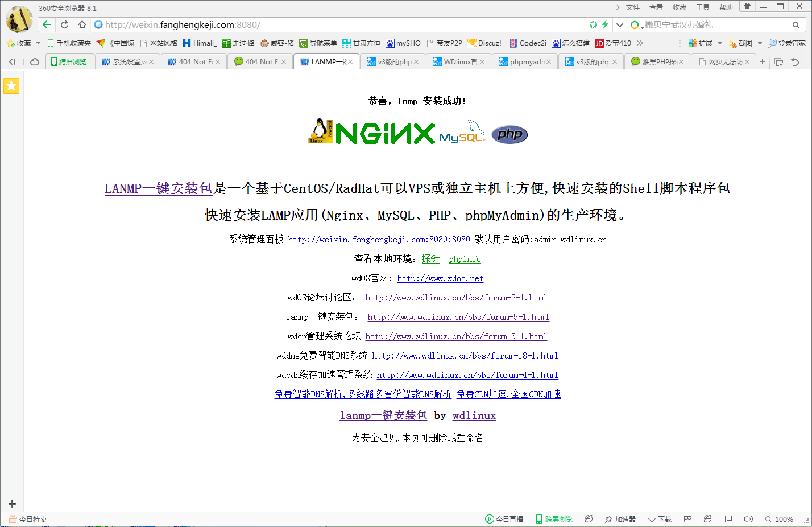The width and height of the screenshot is (812, 527).
Task: Open the forum-5-1.html link
Action: (458, 317)
